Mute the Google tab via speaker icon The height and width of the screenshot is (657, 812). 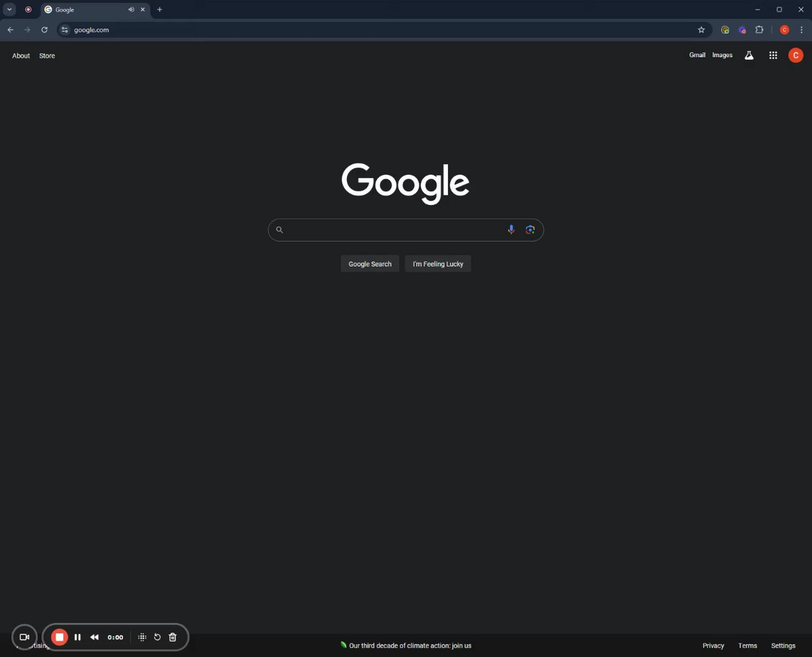tap(131, 10)
